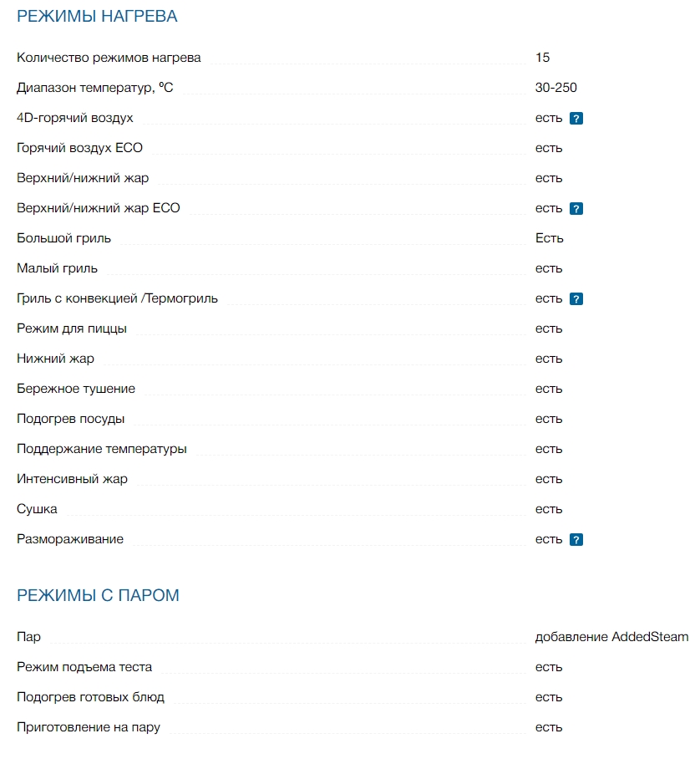Click the РЕЖИМЫ С ПАРОМ section heading
The width and height of the screenshot is (700, 764).
point(98,596)
